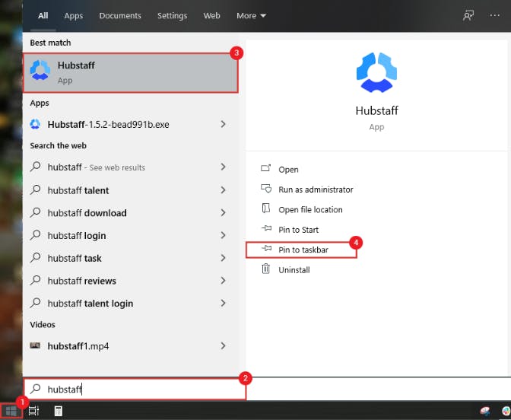511x420 pixels.
Task: Select Hubstaff-1.5.2-bead991b.exe app result
Action: [130, 124]
